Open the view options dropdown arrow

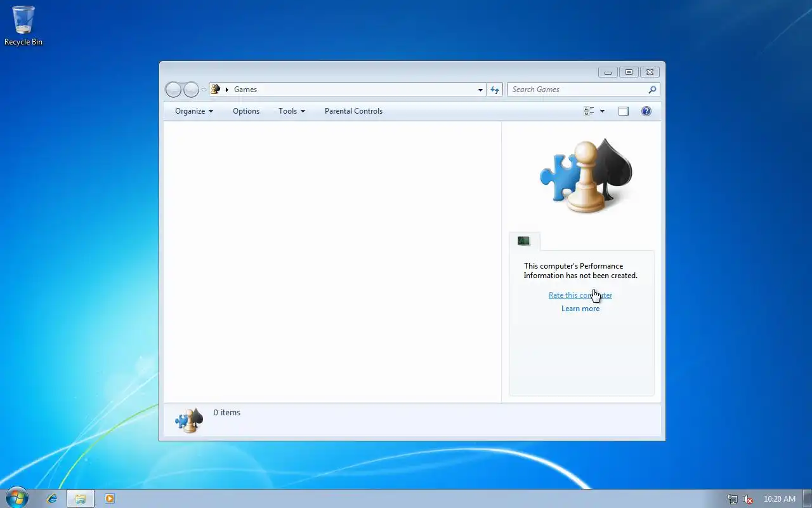coord(602,111)
